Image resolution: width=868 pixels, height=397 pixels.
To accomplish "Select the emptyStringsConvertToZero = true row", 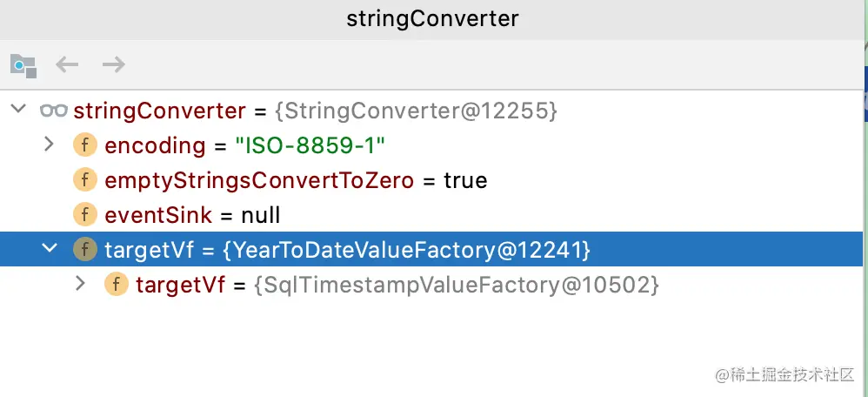I will (x=431, y=180).
